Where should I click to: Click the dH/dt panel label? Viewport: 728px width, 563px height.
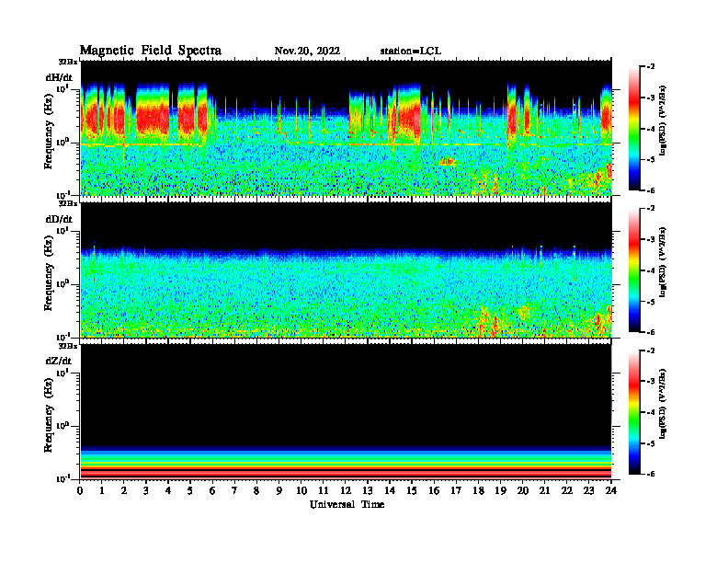(x=59, y=77)
